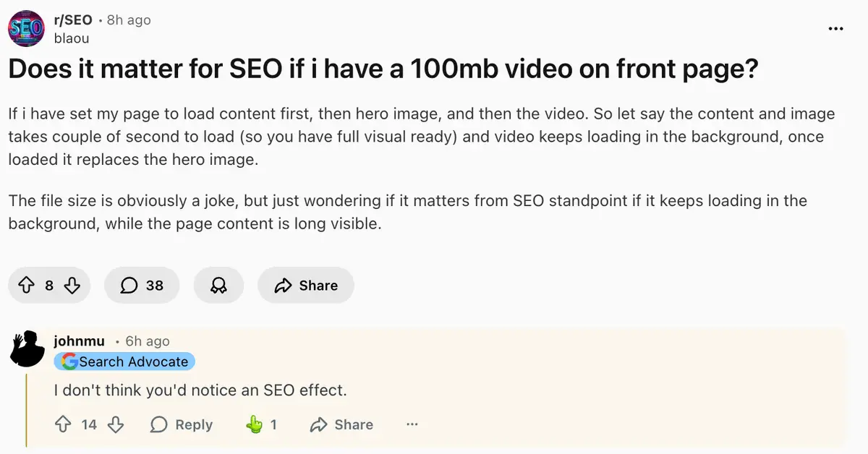868x454 pixels.
Task: Visit johnmu's username link
Action: (79, 341)
